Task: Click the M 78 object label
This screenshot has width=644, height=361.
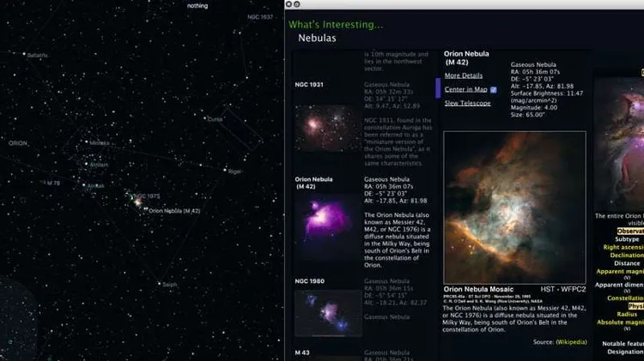Action: pos(52,183)
